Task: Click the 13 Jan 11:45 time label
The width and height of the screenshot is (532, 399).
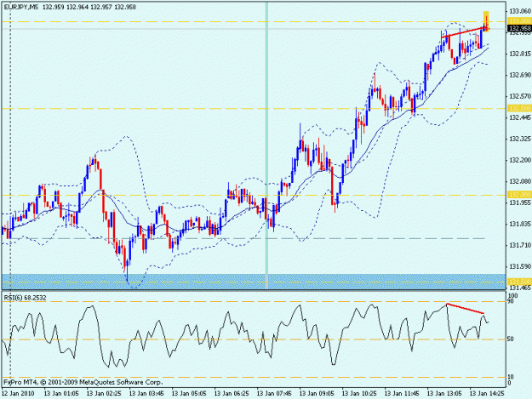Action: 402,393
